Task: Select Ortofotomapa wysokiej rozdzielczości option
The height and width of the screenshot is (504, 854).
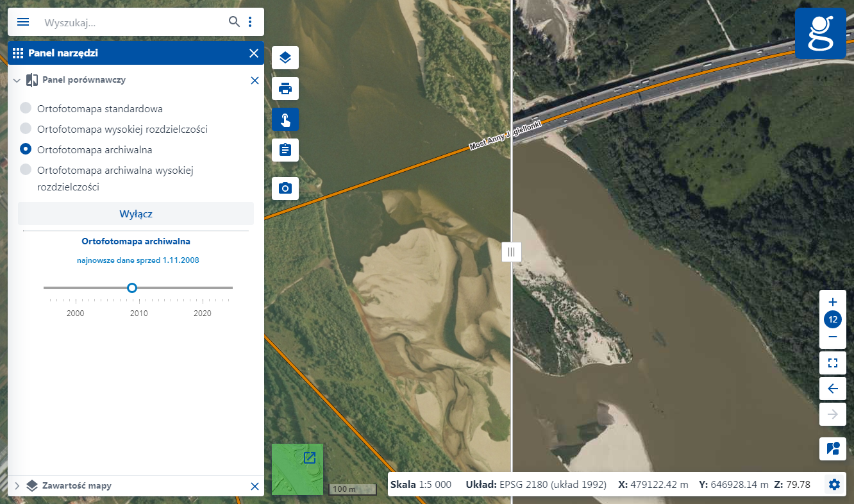Action: click(26, 129)
